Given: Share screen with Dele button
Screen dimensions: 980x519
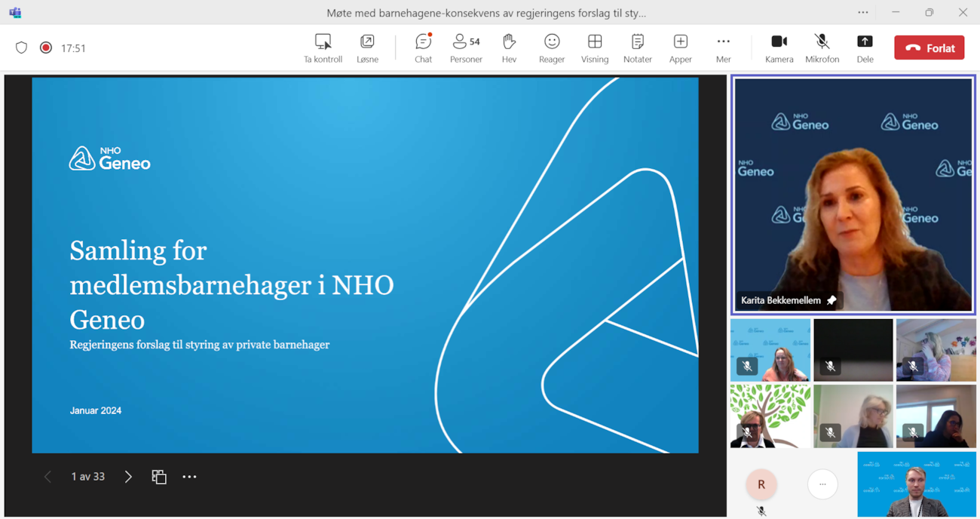Looking at the screenshot, I should 865,48.
